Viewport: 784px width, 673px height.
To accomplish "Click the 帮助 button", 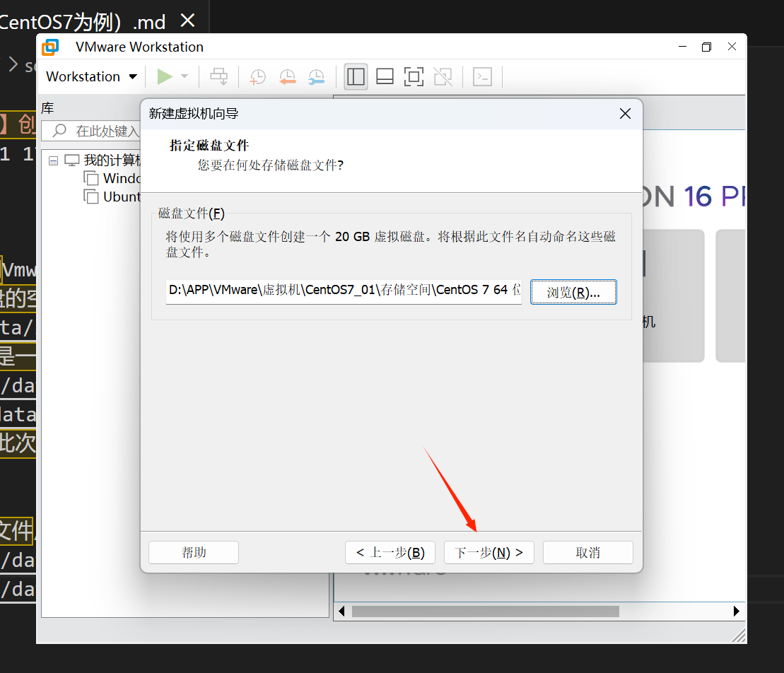I will click(194, 553).
